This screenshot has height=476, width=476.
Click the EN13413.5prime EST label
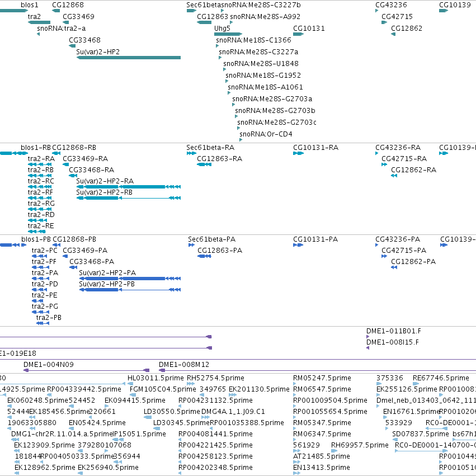[322, 468]
